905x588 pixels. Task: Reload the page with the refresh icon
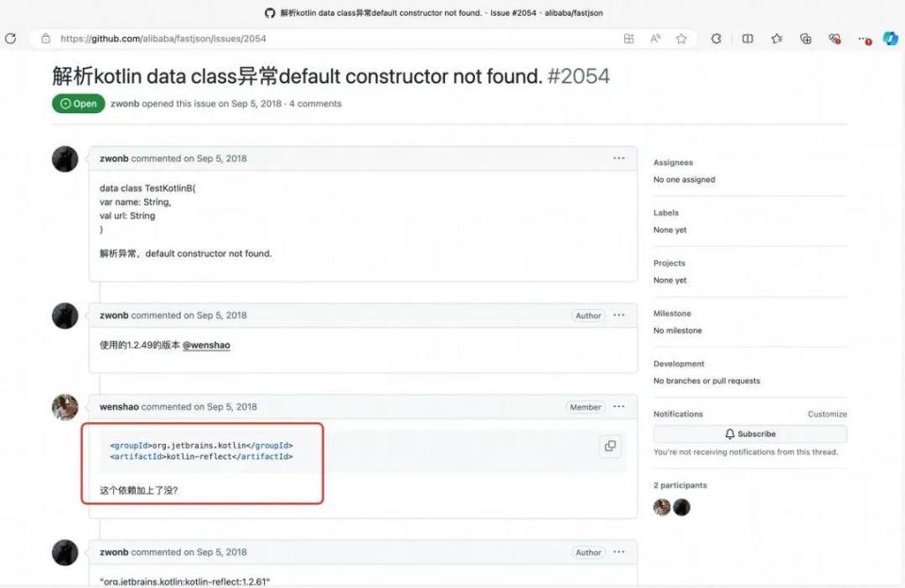[10, 39]
